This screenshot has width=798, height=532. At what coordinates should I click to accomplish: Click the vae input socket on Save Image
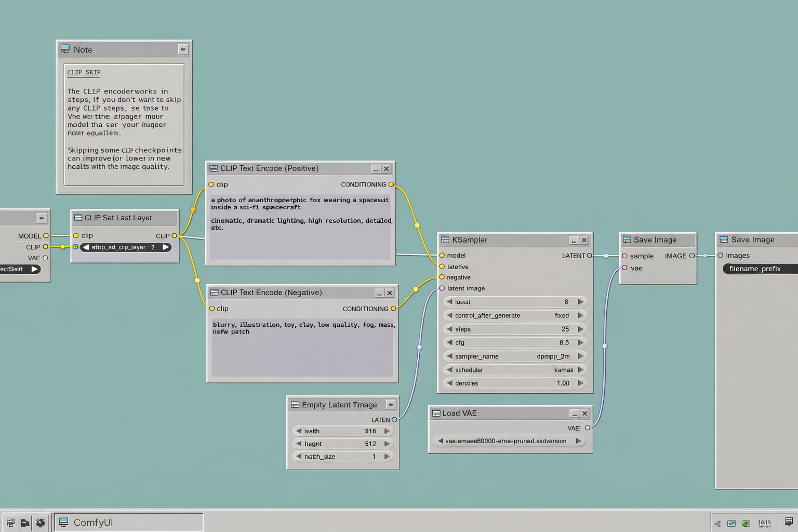coord(624,268)
